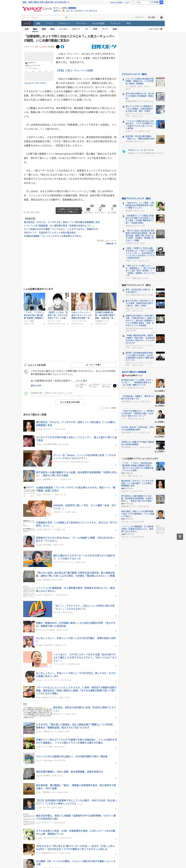Click the 1876 comment count icon under headline

pyautogui.click(x=43, y=47)
